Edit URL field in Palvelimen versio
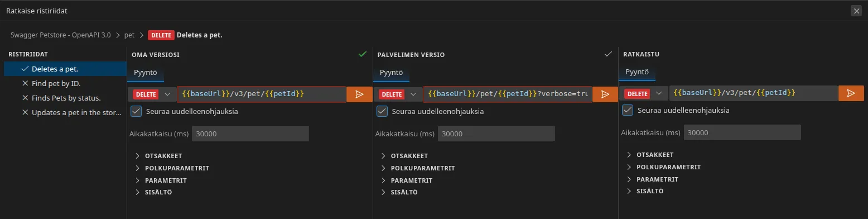Screen dimensions: 868x219 (x=508, y=94)
